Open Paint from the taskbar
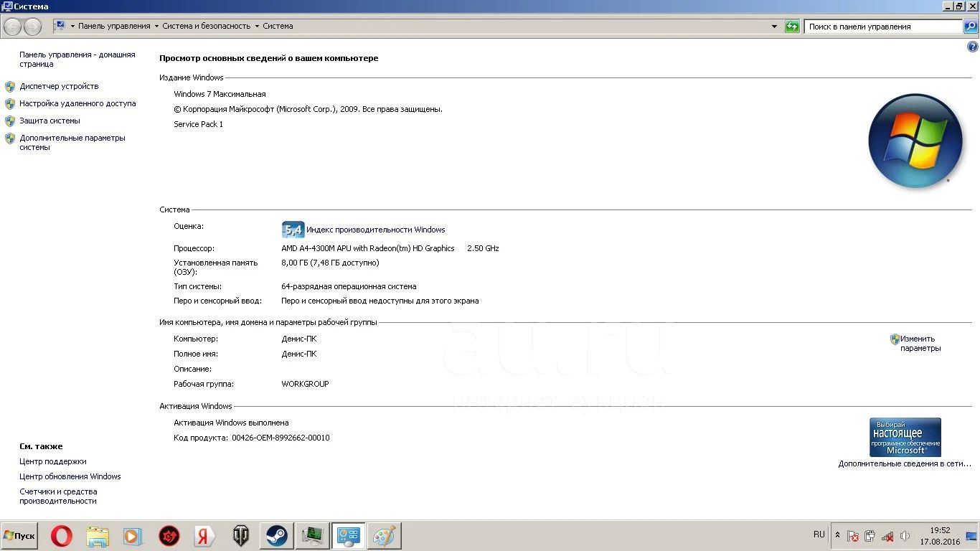This screenshot has width=980, height=551. click(x=385, y=536)
